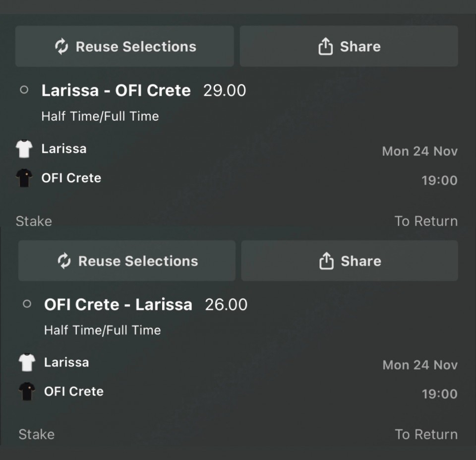Click the white Larissa shirt icon in the 29.00 bet
Image resolution: width=476 pixels, height=460 pixels.
pos(24,149)
